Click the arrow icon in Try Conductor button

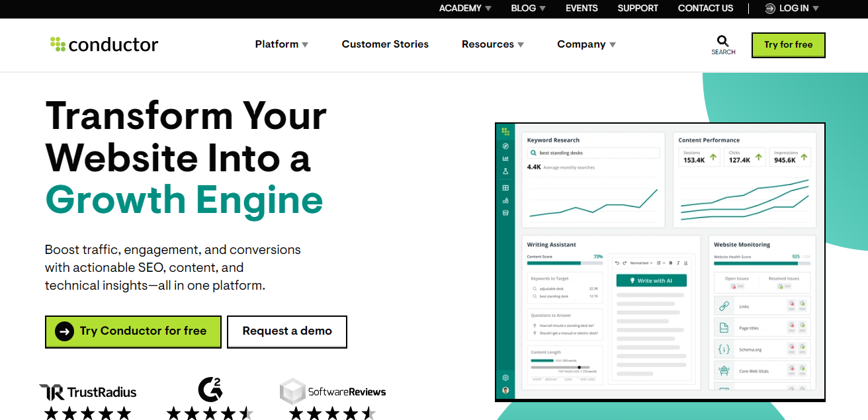[x=64, y=331]
